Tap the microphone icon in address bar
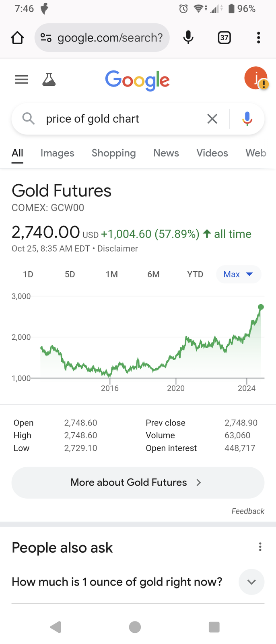Viewport: 276px width, 644px height. click(x=188, y=37)
